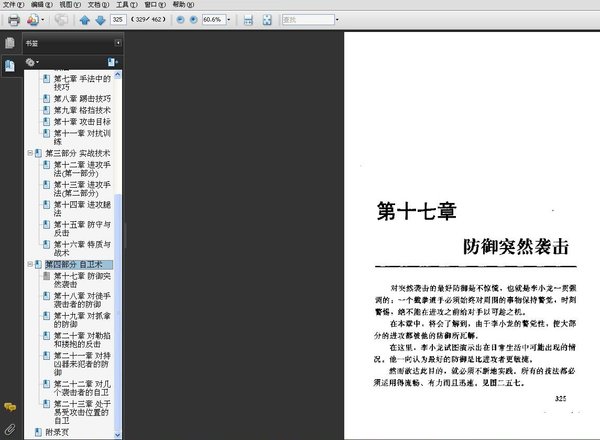The height and width of the screenshot is (440, 600).
Task: Open bookmark 附录页
Action: 57,432
